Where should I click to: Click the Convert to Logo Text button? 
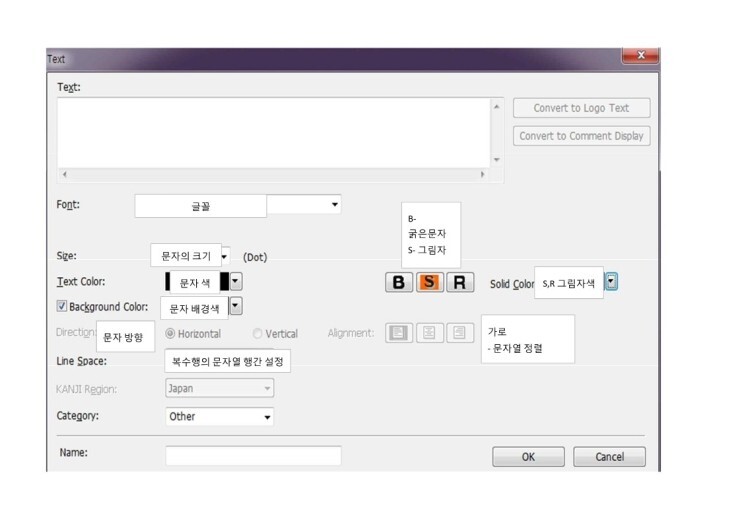(581, 108)
